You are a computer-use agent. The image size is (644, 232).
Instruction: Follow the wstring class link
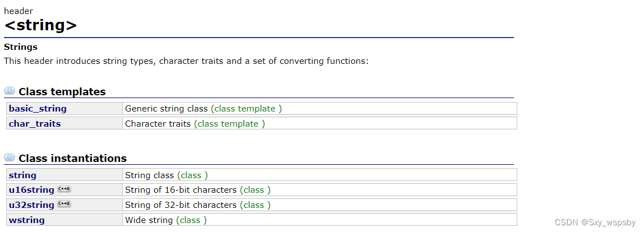(26, 220)
